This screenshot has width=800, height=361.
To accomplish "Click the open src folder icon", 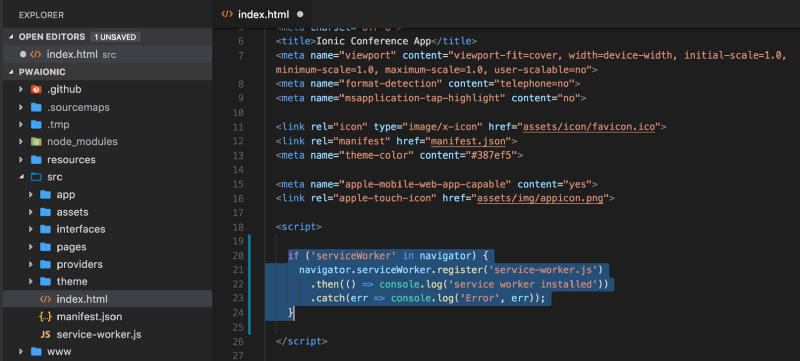I will pyautogui.click(x=36, y=177).
